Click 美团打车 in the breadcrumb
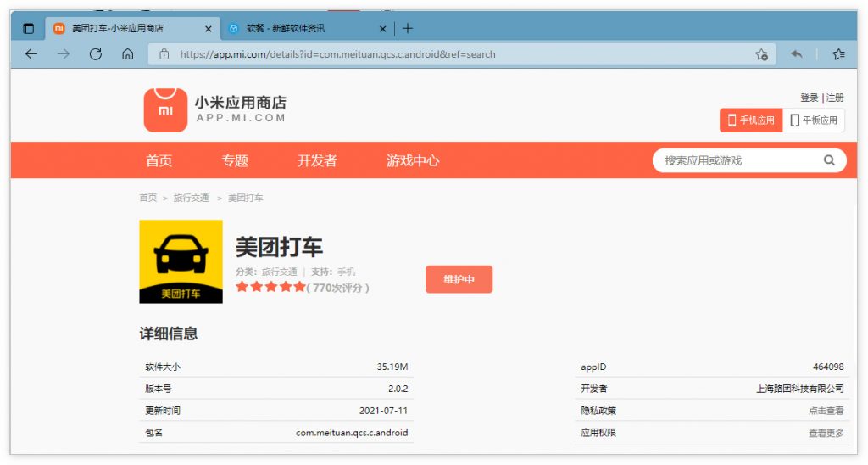This screenshot has width=868, height=465. click(245, 198)
